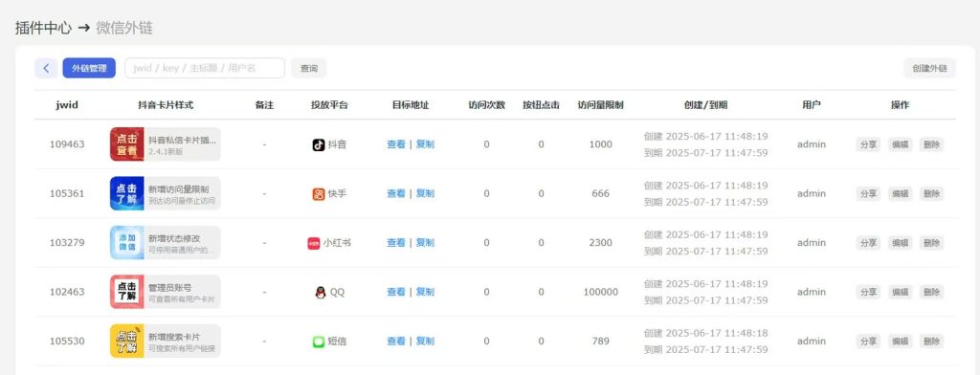Click access limit value 666
980x375 pixels.
(601, 194)
